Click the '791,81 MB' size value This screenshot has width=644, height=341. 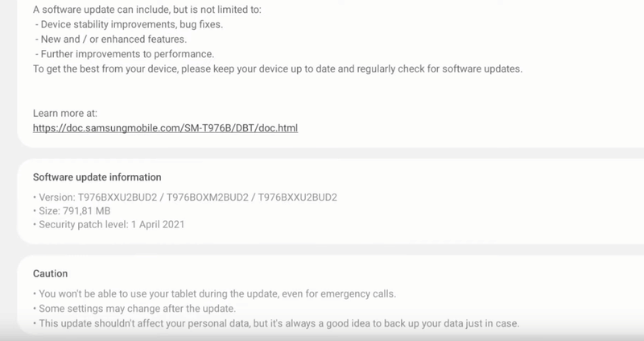tap(94, 210)
